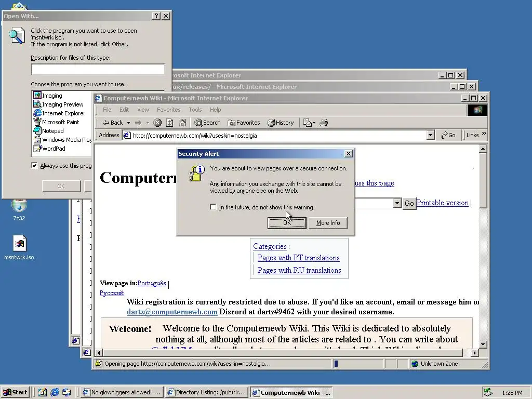Open the Categories link

point(270,246)
